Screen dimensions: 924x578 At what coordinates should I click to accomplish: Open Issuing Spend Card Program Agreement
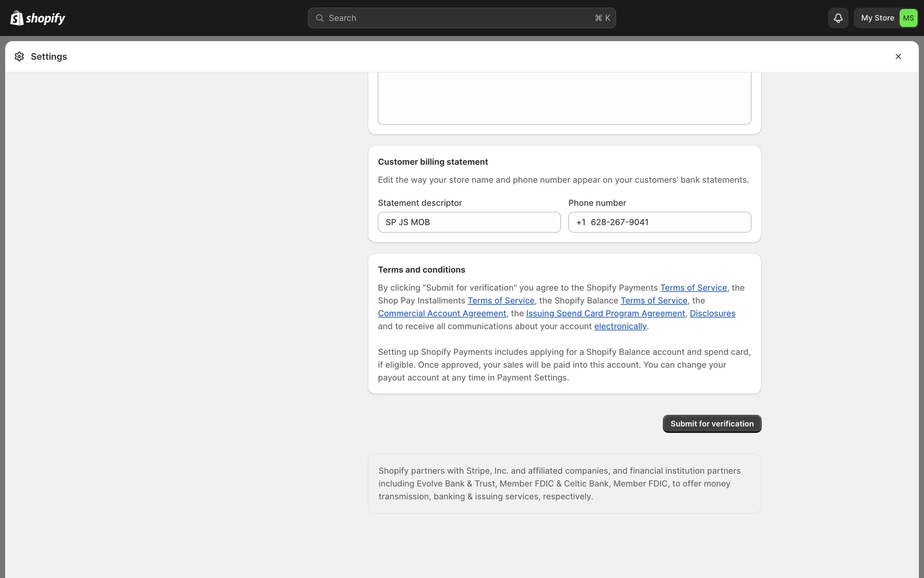point(605,314)
